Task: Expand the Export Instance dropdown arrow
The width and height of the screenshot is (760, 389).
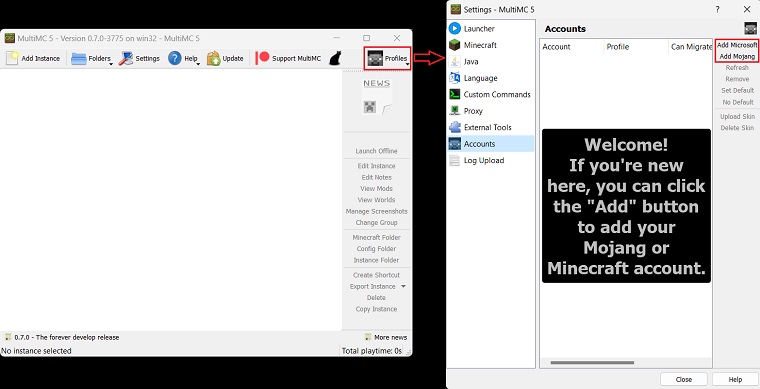Action: (x=403, y=286)
